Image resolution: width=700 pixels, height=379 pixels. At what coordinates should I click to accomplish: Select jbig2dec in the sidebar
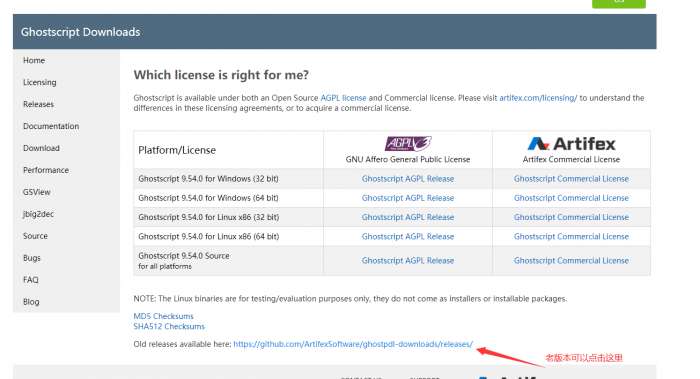38,214
